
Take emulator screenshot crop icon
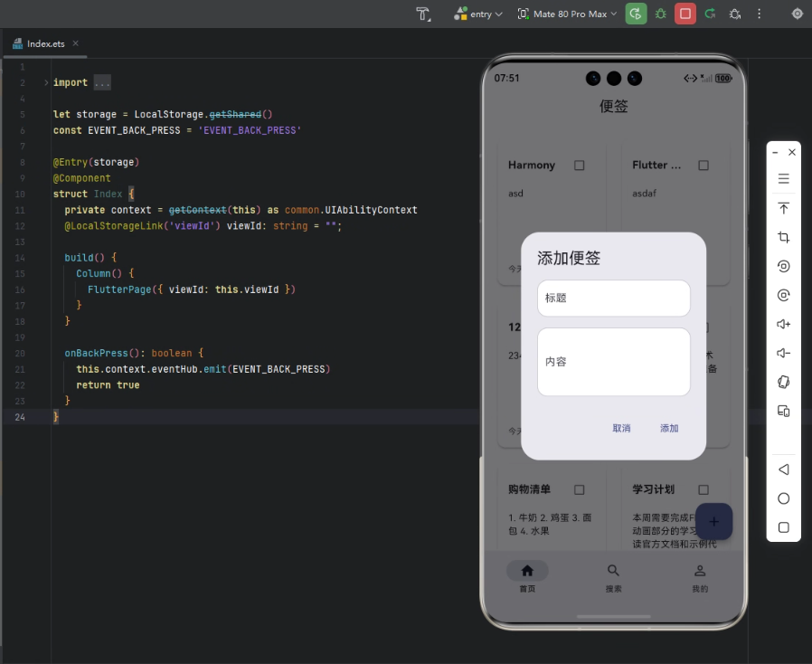point(784,237)
